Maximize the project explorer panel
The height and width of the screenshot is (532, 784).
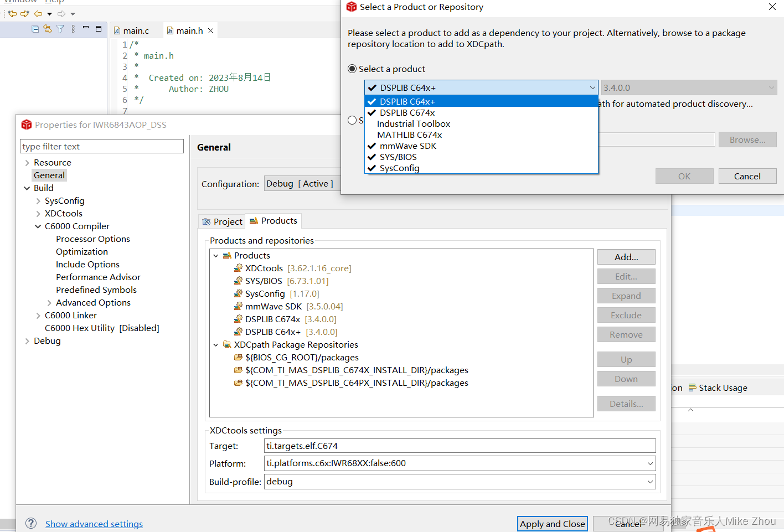[x=99, y=29]
